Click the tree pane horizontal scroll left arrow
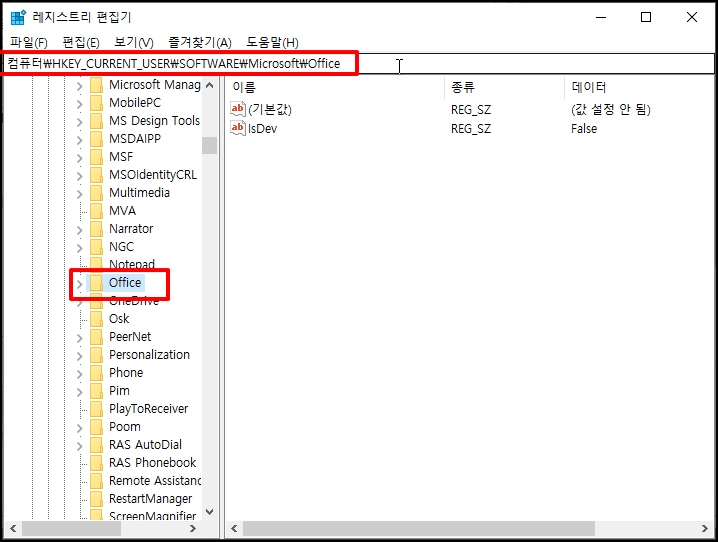Image resolution: width=718 pixels, height=542 pixels. tap(13, 529)
